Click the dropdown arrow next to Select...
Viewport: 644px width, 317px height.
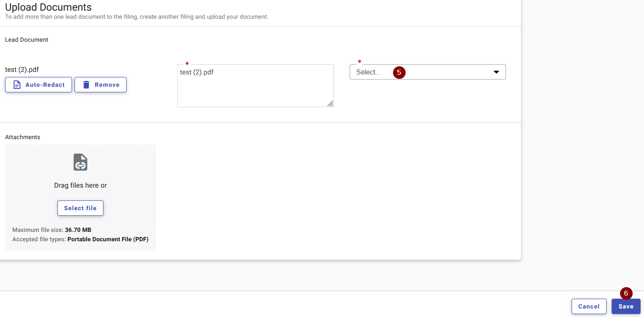pyautogui.click(x=496, y=72)
